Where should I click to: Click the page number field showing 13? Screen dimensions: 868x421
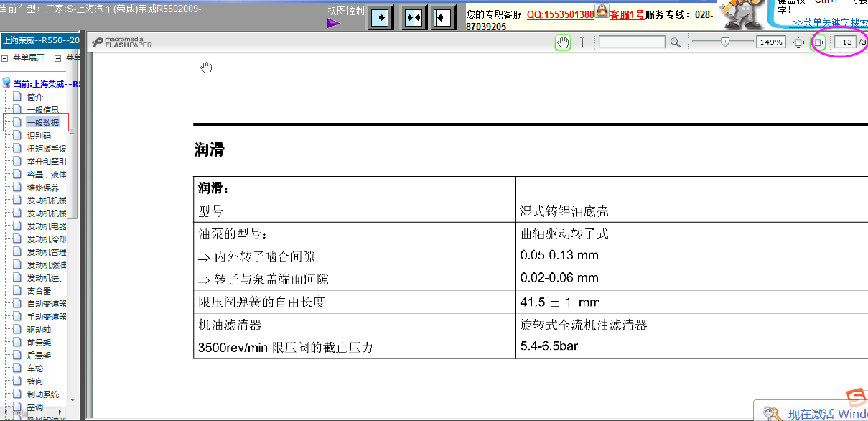pyautogui.click(x=845, y=42)
